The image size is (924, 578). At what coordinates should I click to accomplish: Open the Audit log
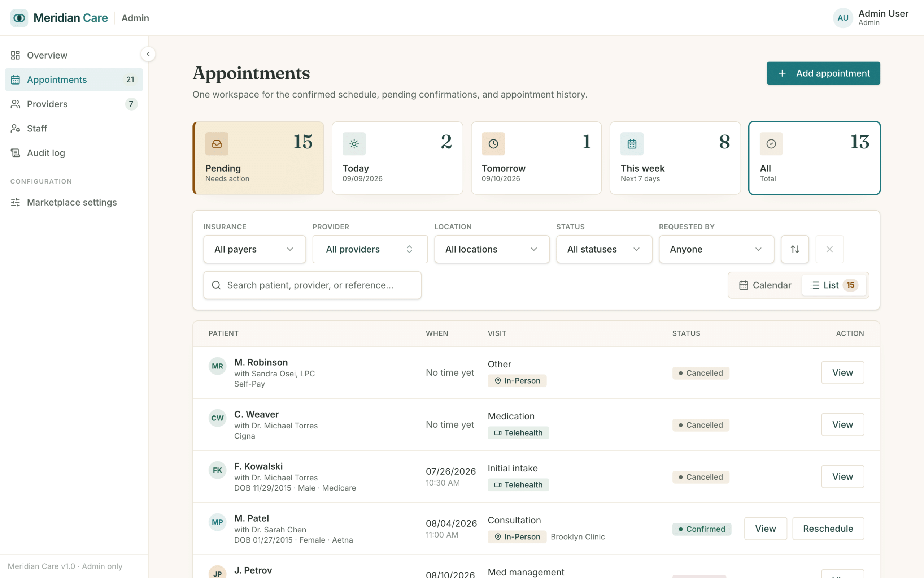(74, 153)
